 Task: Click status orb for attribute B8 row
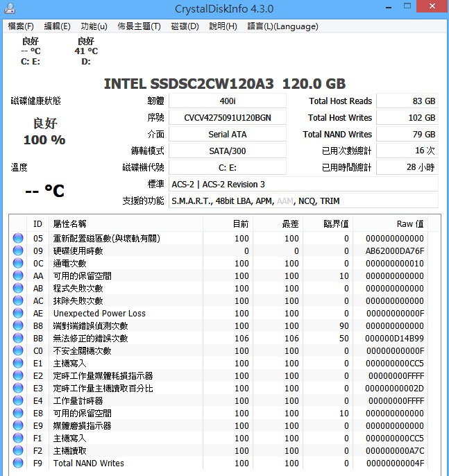click(18, 325)
